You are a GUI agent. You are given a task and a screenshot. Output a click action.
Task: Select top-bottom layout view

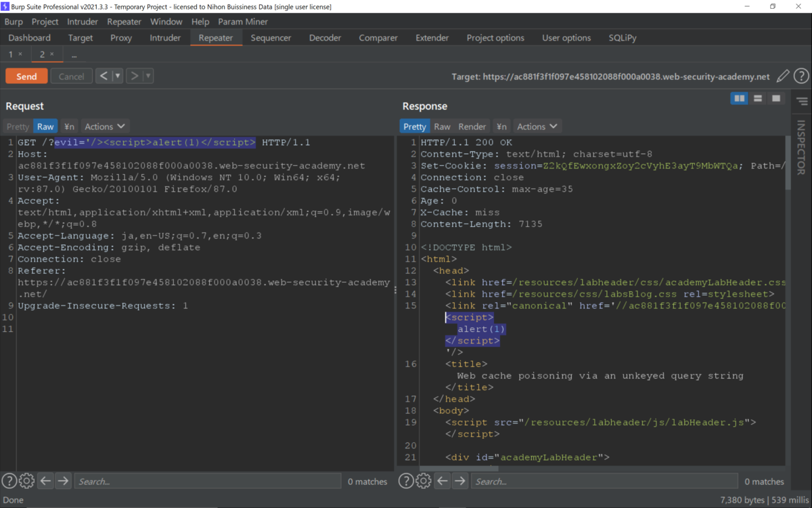click(x=758, y=99)
